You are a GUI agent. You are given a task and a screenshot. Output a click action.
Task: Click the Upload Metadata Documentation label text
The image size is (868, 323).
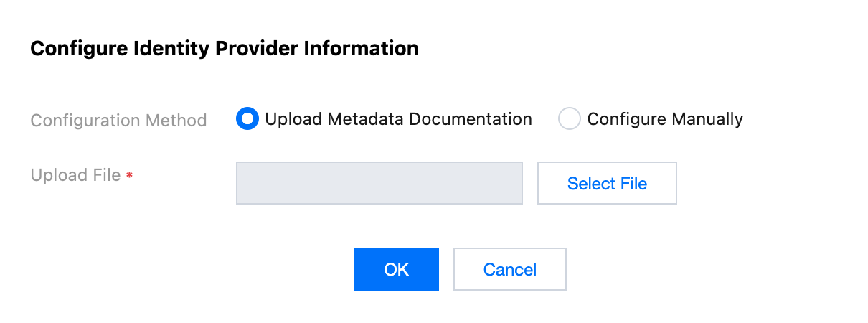coord(398,119)
